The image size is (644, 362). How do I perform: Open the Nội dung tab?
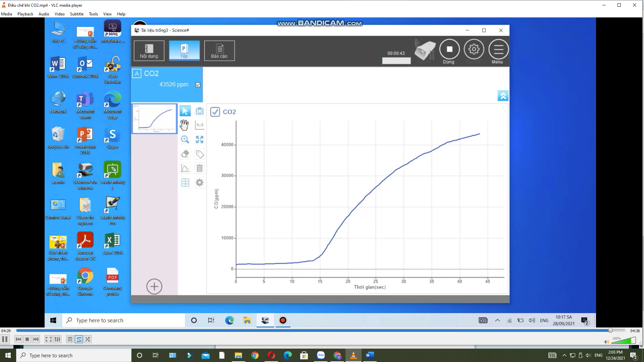[x=149, y=51]
